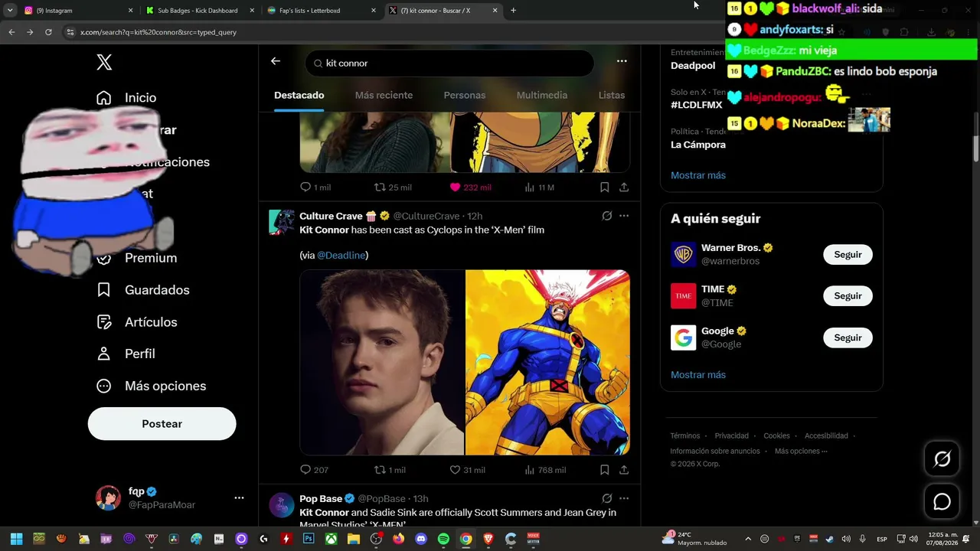
Task: Share the post with 232 mil likes
Action: (x=624, y=187)
